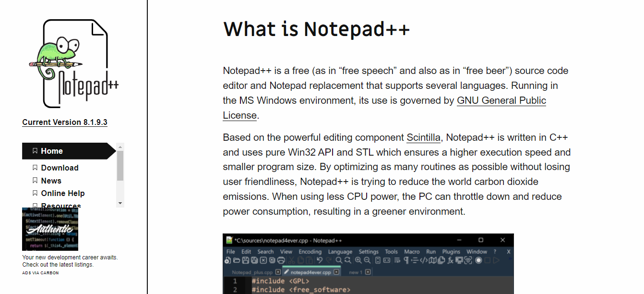
Task: Click the Stop recording square icon
Action: coord(487,260)
